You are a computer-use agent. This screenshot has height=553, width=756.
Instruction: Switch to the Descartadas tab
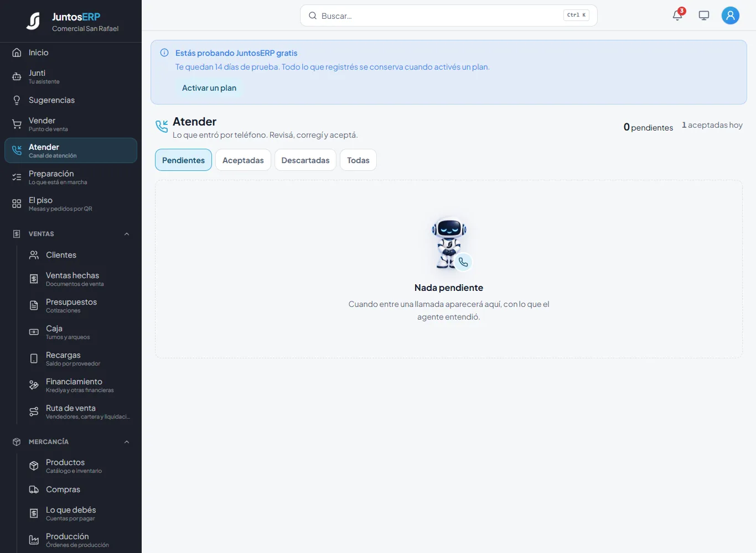(305, 160)
